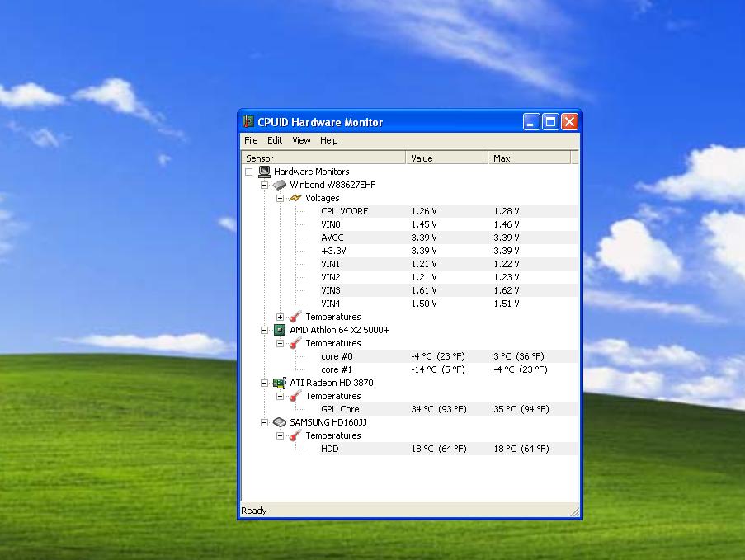This screenshot has height=560, width=745.
Task: Click the Ready status bar text
Action: pyautogui.click(x=254, y=511)
